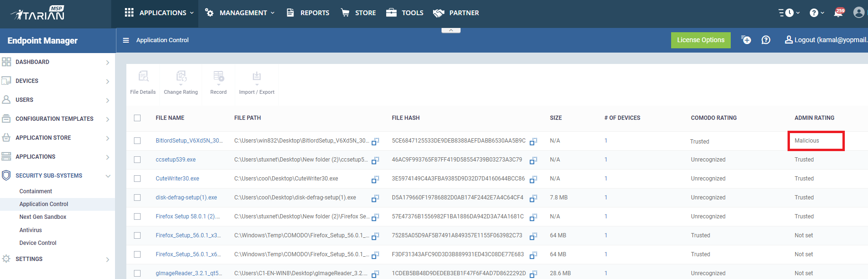Viewport: 868px width, 279px height.
Task: Check the Firefox Setup 58.0.1 row checkbox
Action: [137, 216]
